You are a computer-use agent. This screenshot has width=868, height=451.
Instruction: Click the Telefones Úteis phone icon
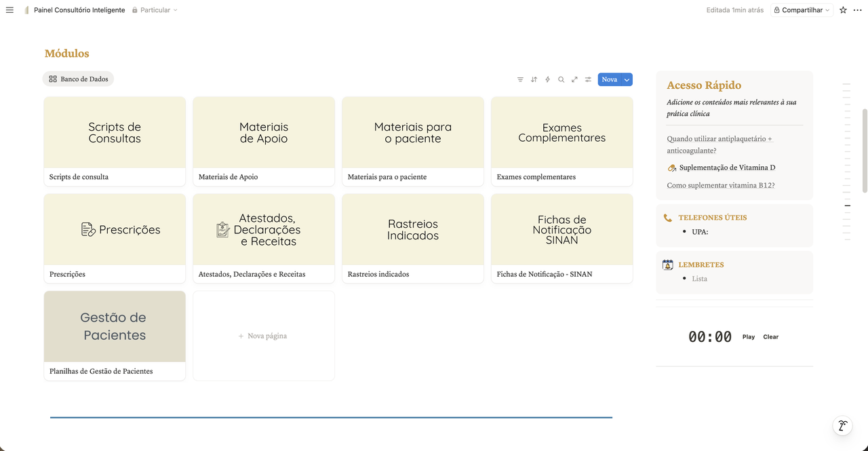[667, 218]
